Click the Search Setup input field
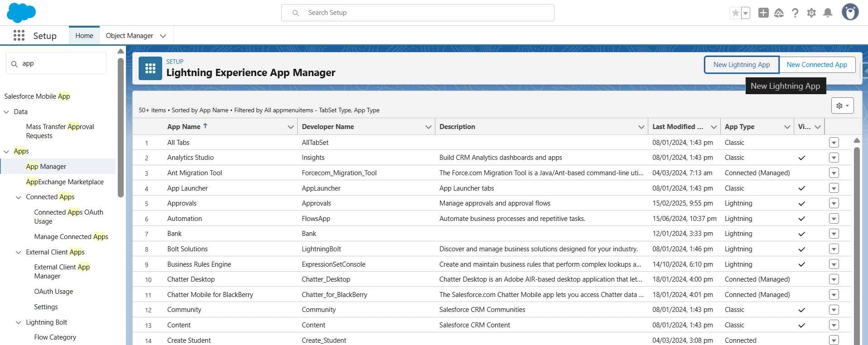Viewport: 868px width, 345px height. 417,13
